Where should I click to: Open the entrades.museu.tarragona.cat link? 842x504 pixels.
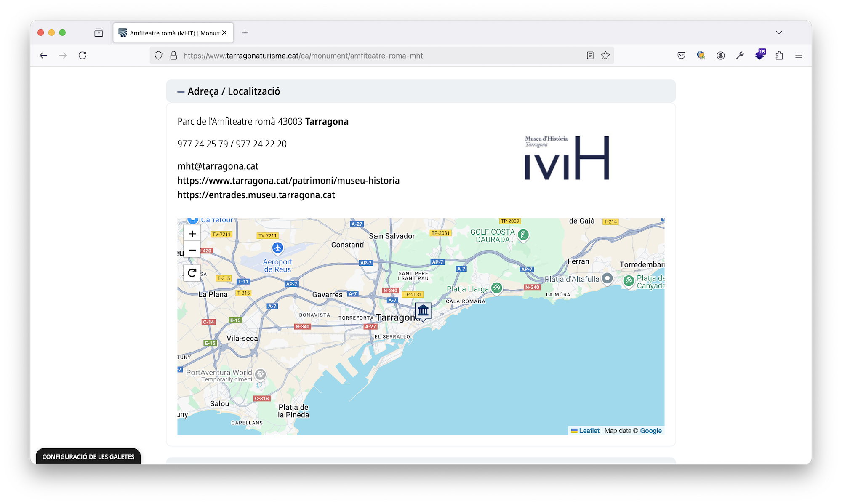256,195
